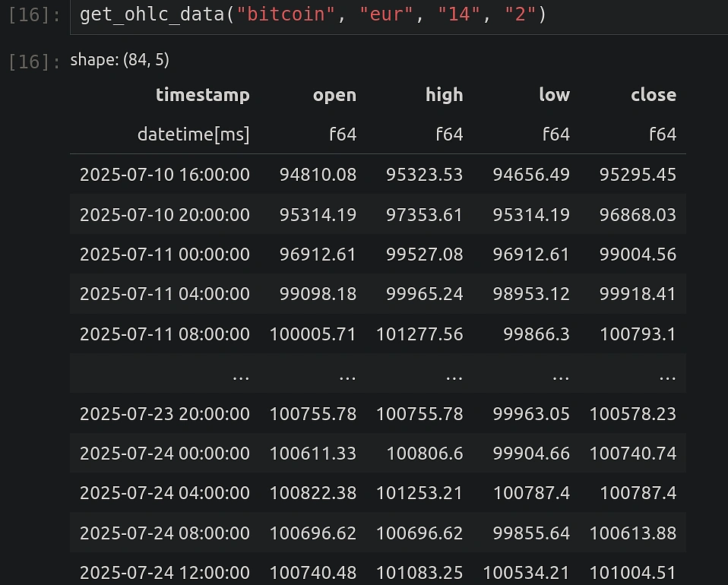This screenshot has width=728, height=585.
Task: Click the "2" argument in the call
Action: click(x=520, y=13)
